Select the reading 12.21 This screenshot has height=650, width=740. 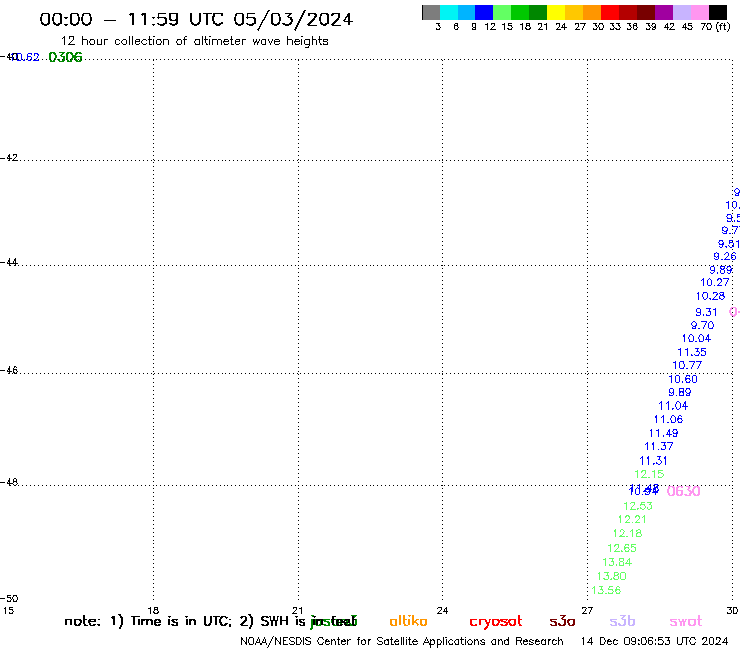tap(632, 519)
